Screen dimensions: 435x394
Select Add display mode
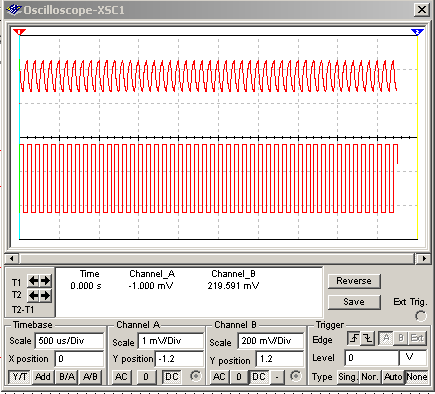(x=43, y=377)
